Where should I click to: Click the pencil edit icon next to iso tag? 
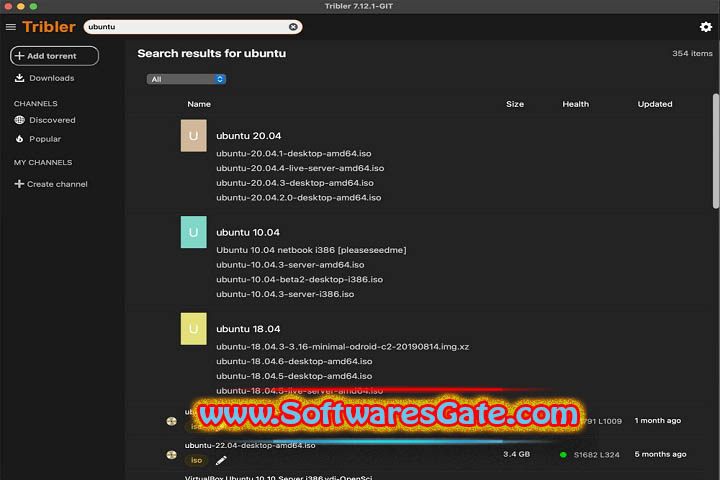pos(221,460)
